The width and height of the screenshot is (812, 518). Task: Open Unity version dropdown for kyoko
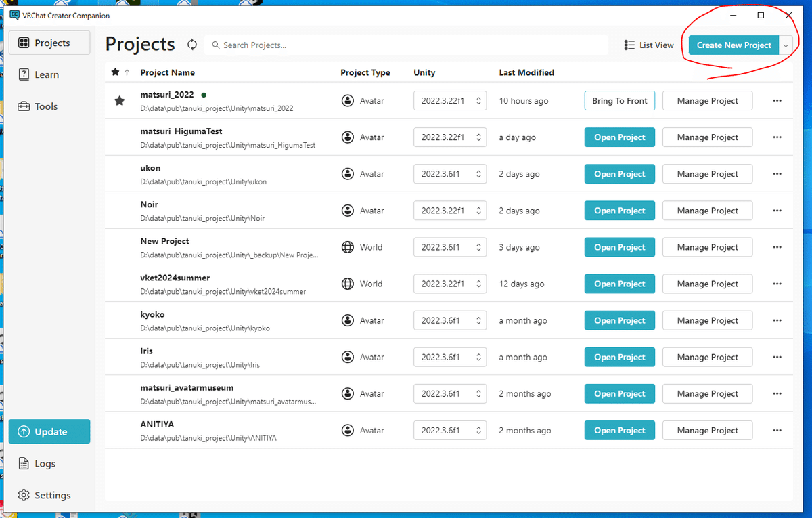click(450, 320)
